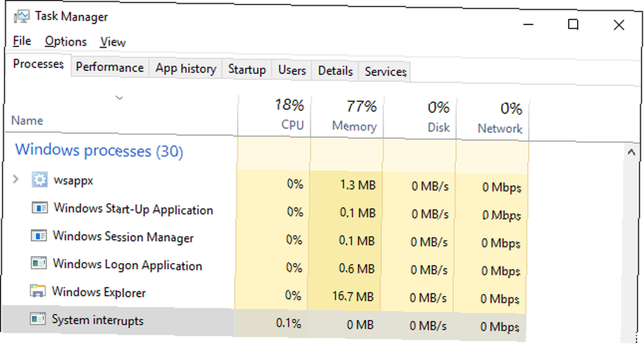644x345 pixels.
Task: Collapse the Windows processes (30) group header
Action: pyautogui.click(x=99, y=150)
